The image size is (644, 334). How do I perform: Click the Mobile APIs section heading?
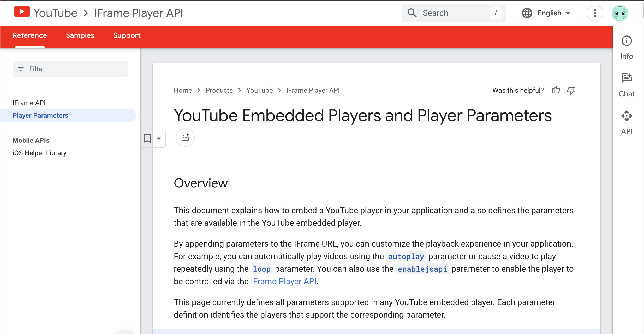(31, 140)
